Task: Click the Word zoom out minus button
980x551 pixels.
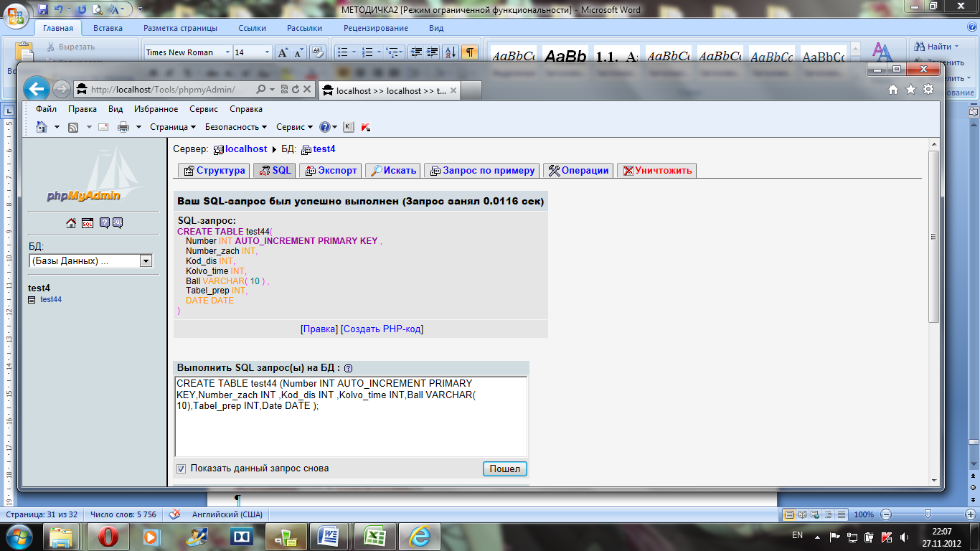Action: click(x=887, y=514)
